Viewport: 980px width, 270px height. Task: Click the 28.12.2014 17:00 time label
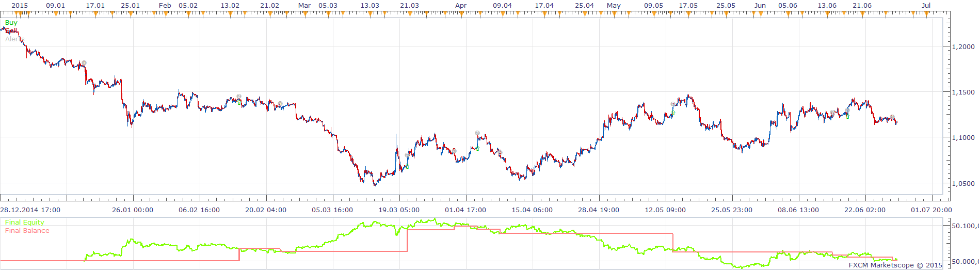[30, 210]
